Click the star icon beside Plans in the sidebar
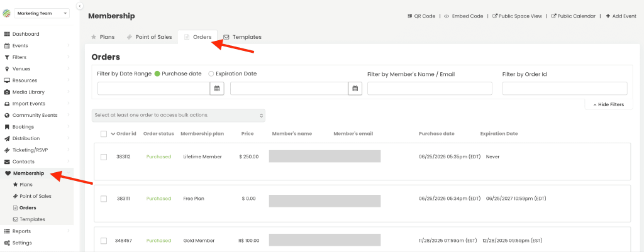The width and height of the screenshot is (644, 252). point(16,185)
